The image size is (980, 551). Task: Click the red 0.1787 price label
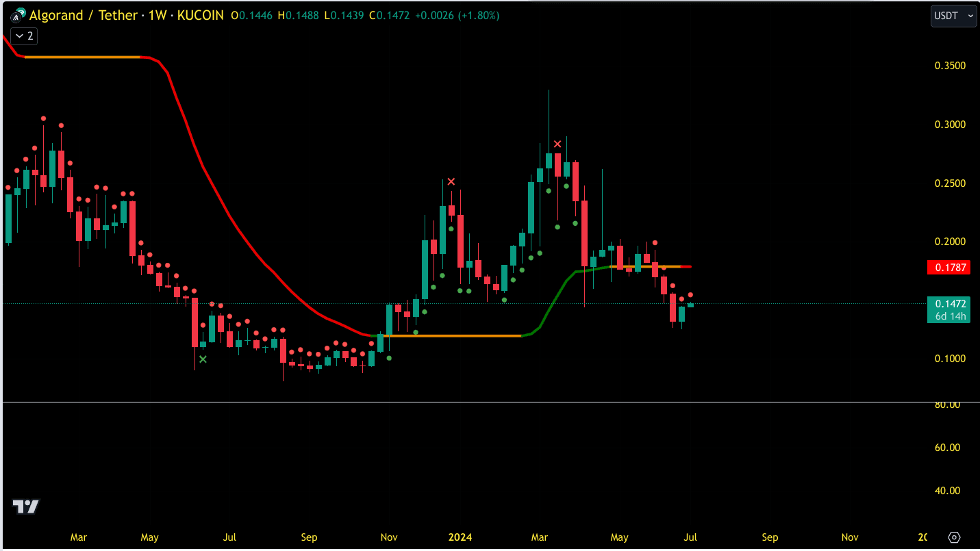pos(948,268)
